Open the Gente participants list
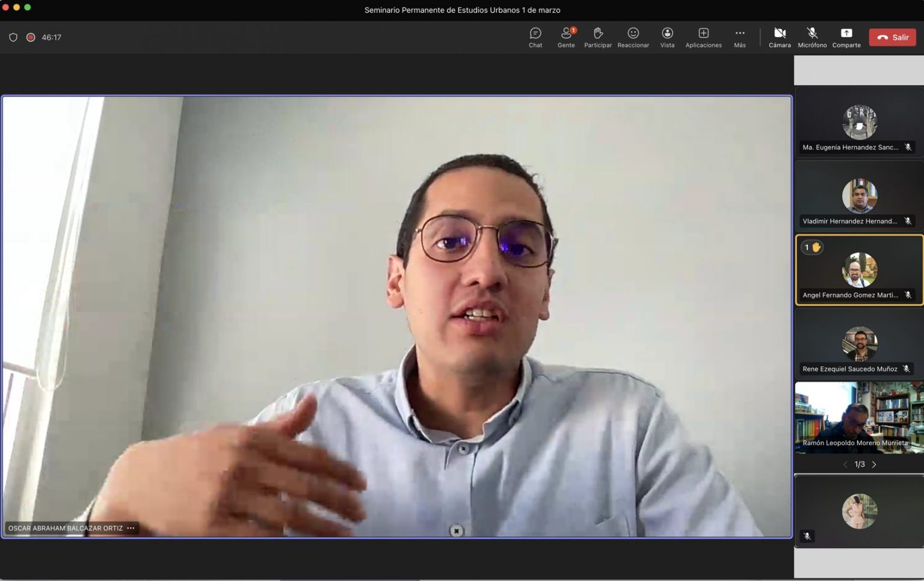Image resolution: width=924 pixels, height=581 pixels. pos(565,37)
